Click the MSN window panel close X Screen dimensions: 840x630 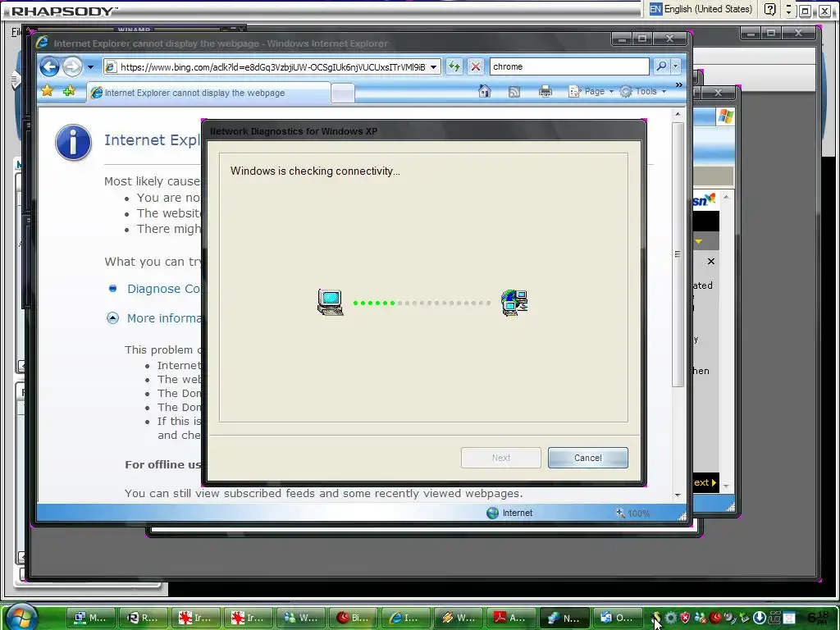coord(711,262)
